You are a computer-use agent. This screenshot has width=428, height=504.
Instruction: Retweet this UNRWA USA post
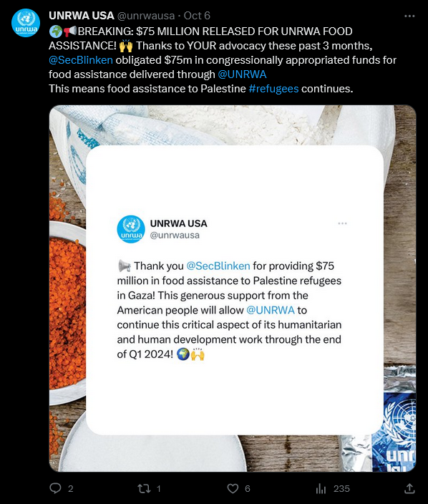[x=144, y=488]
